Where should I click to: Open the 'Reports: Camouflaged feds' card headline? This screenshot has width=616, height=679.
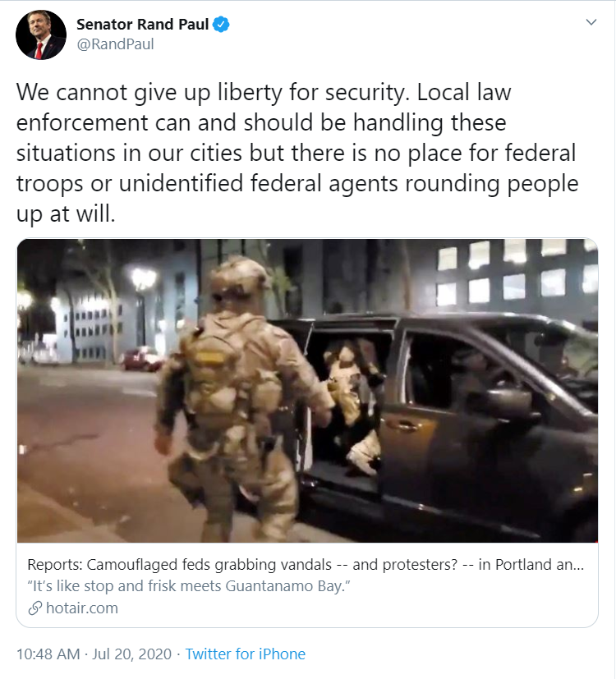point(306,565)
